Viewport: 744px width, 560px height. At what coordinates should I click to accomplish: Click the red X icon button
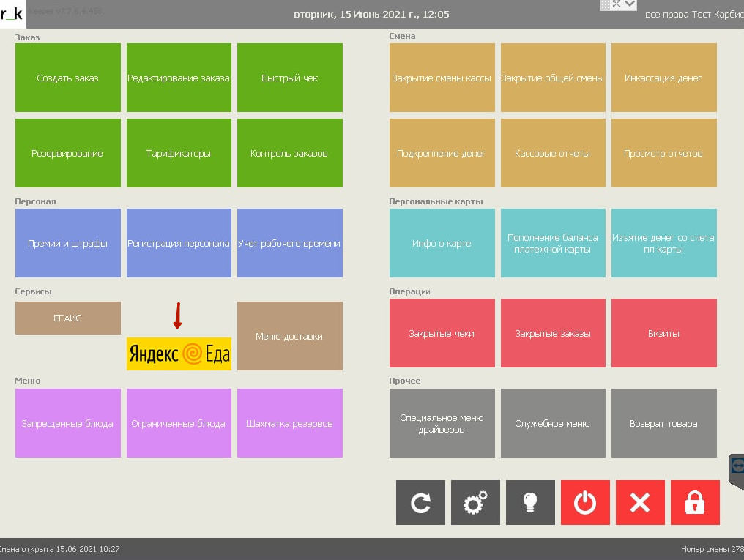coord(640,503)
